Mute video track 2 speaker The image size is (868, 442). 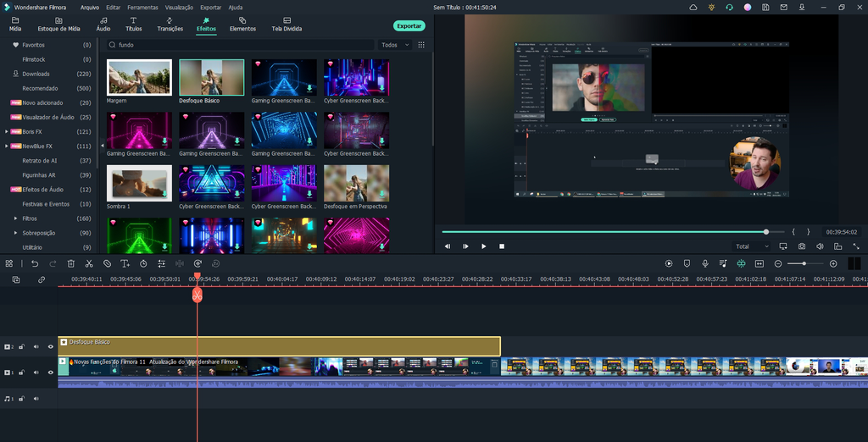(36, 347)
